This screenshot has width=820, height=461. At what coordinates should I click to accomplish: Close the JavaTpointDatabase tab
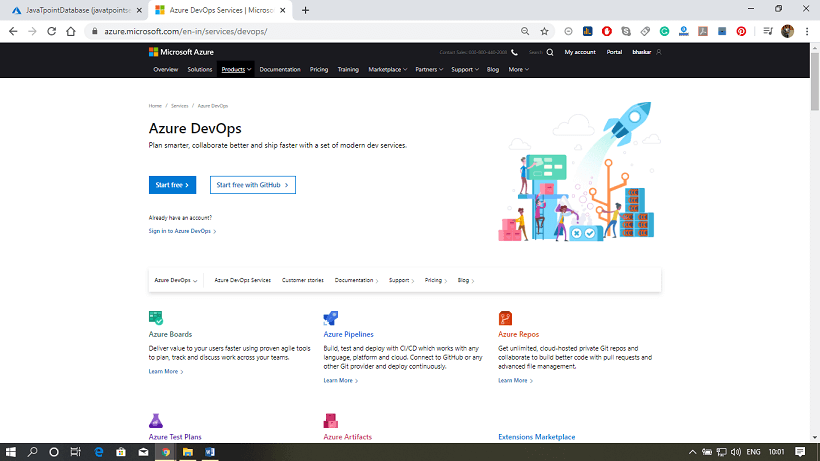point(139,10)
